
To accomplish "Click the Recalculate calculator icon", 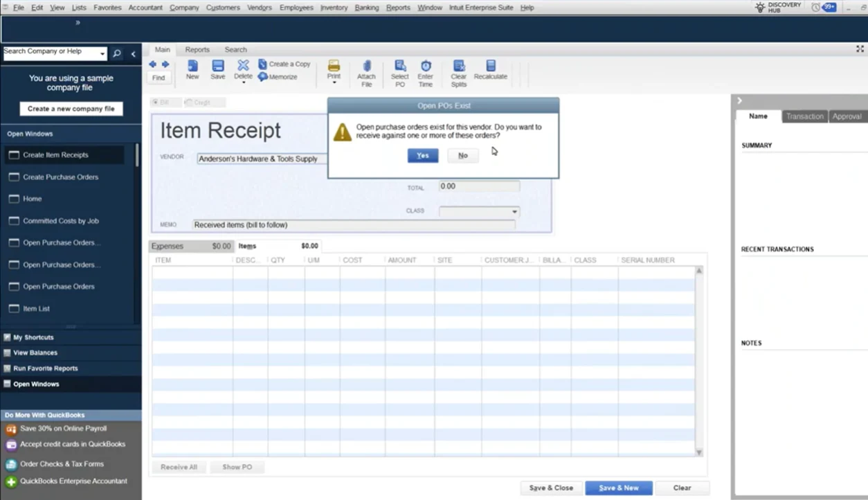I will (x=491, y=66).
